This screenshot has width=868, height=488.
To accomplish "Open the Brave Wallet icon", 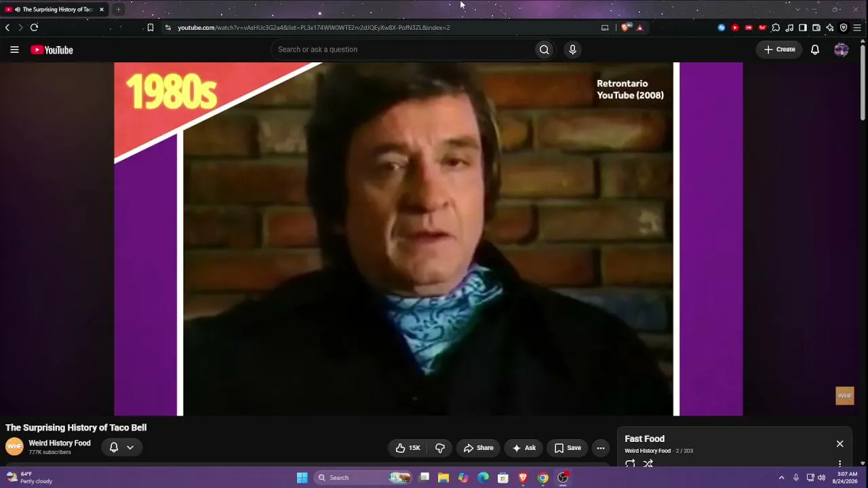I will coord(816,28).
